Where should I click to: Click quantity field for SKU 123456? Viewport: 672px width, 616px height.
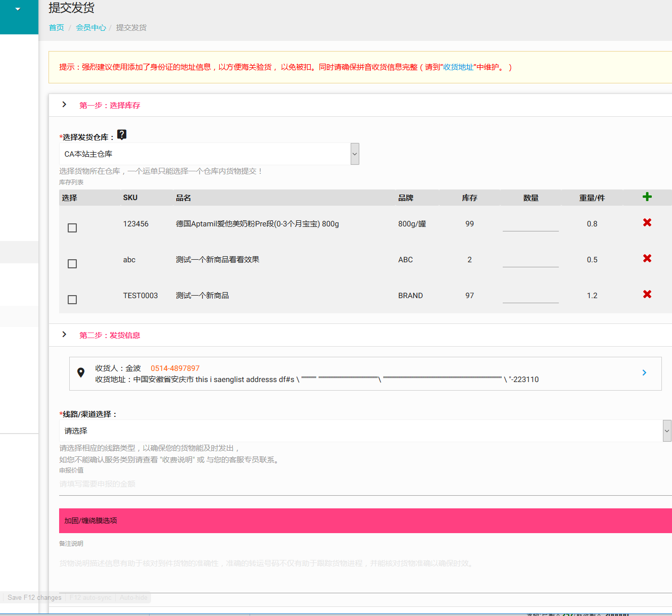pos(531,224)
